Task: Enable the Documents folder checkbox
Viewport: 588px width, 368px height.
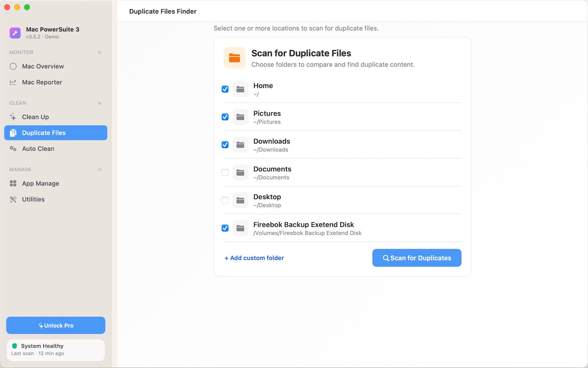Action: tap(225, 173)
